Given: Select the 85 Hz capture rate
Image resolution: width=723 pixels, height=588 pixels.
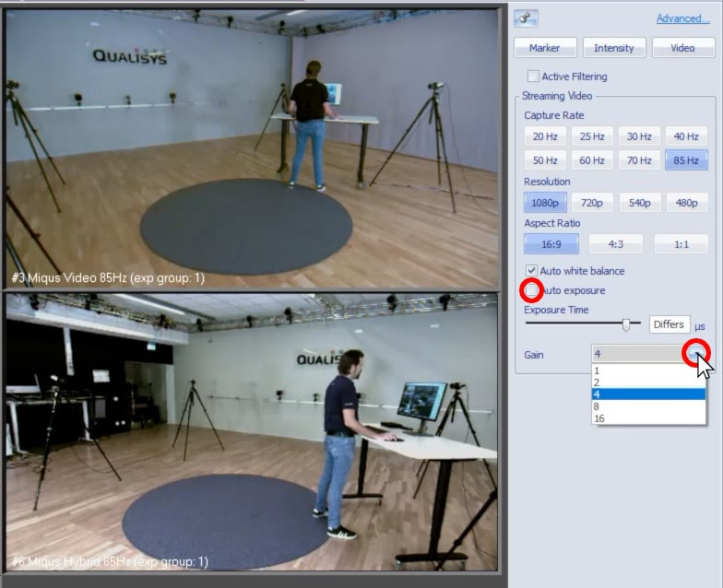Looking at the screenshot, I should pos(685,160).
